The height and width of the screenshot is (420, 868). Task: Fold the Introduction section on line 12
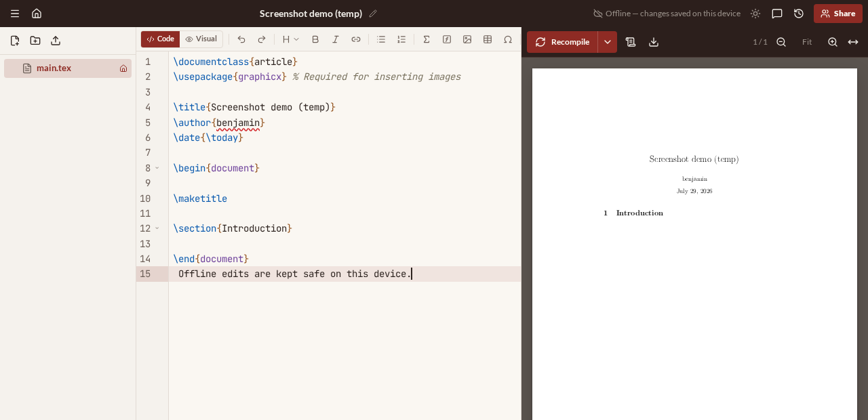click(x=157, y=228)
